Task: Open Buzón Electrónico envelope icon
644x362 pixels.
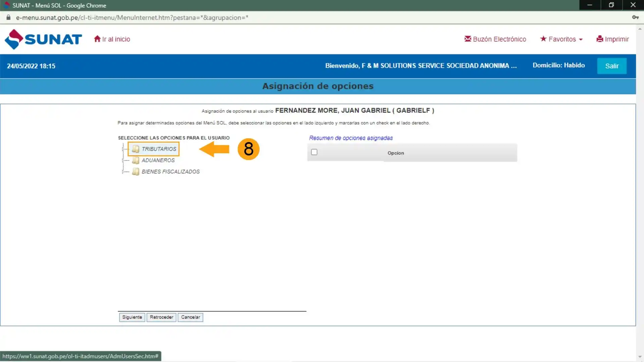Action: tap(468, 39)
